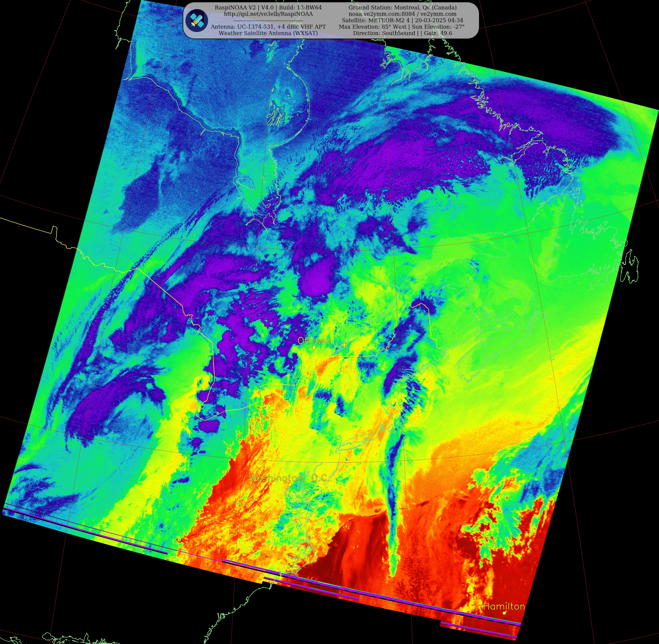
Task: Click the http://qsl.net/ve3elb/RaspiNOAA URL text
Action: tap(268, 14)
